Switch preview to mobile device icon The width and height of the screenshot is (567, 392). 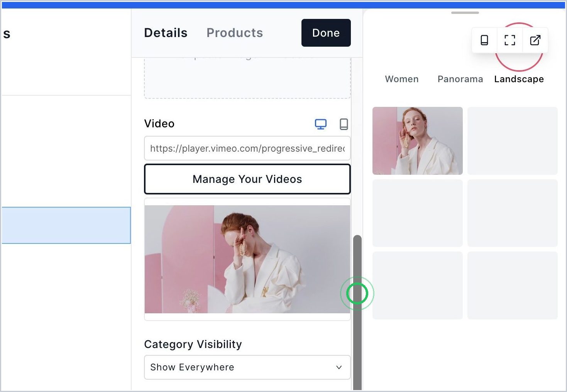click(x=484, y=40)
